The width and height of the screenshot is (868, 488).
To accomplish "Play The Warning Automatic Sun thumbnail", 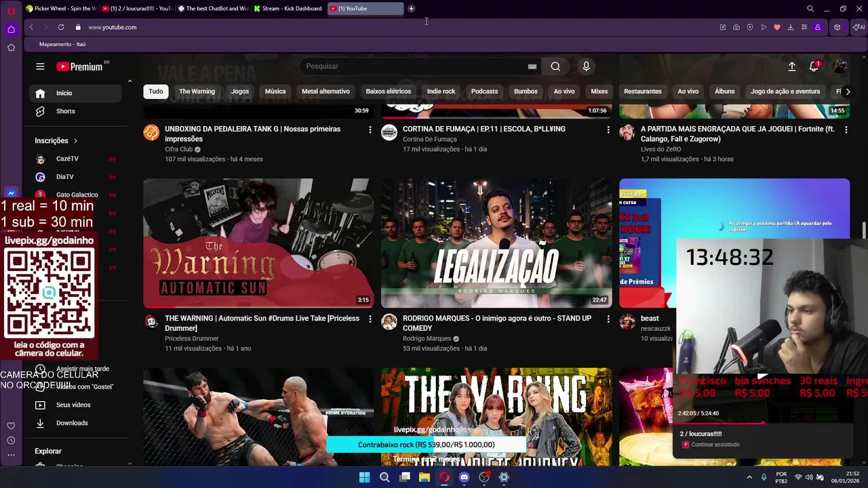I will (258, 243).
